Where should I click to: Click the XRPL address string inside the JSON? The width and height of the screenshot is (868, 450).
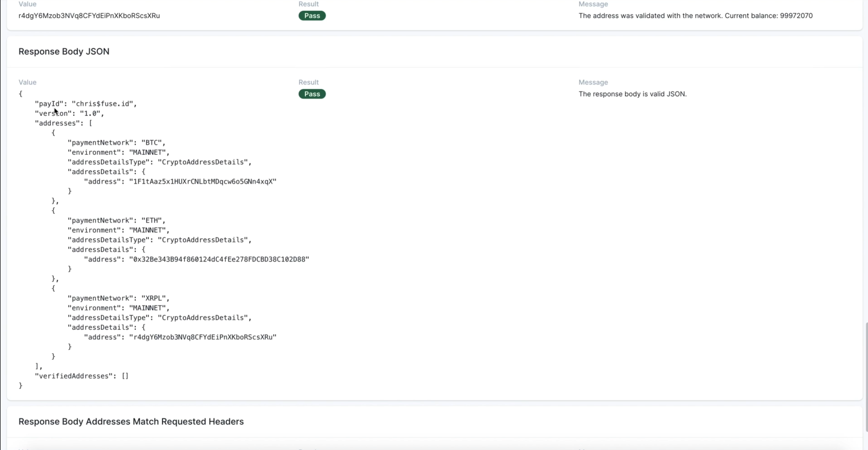[x=202, y=337]
